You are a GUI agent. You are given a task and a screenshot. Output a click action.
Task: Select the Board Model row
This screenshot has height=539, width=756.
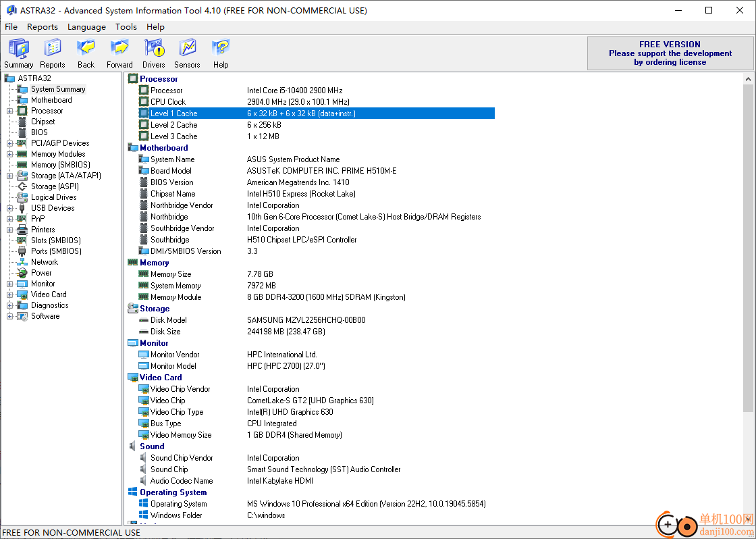pos(317,171)
